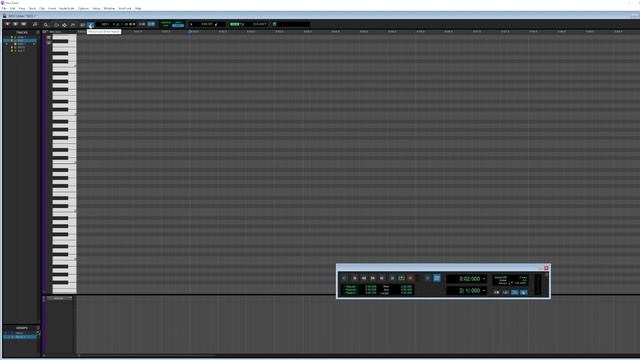Click the green Grid mode indicator
Screen dimensions: 640x360
tap(235, 24)
